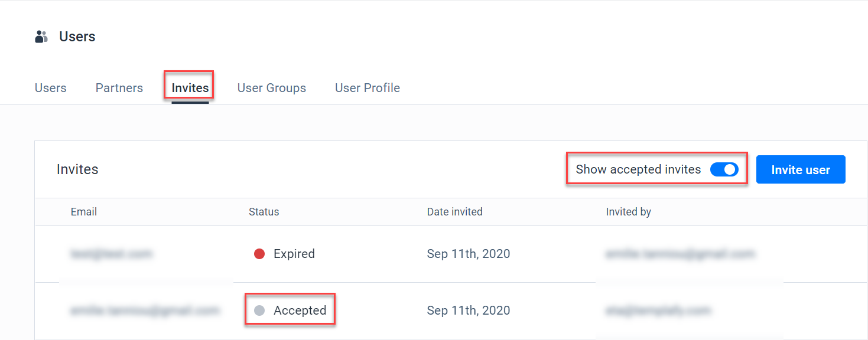Click the Users people icon in the header
The width and height of the screenshot is (868, 340).
click(41, 36)
